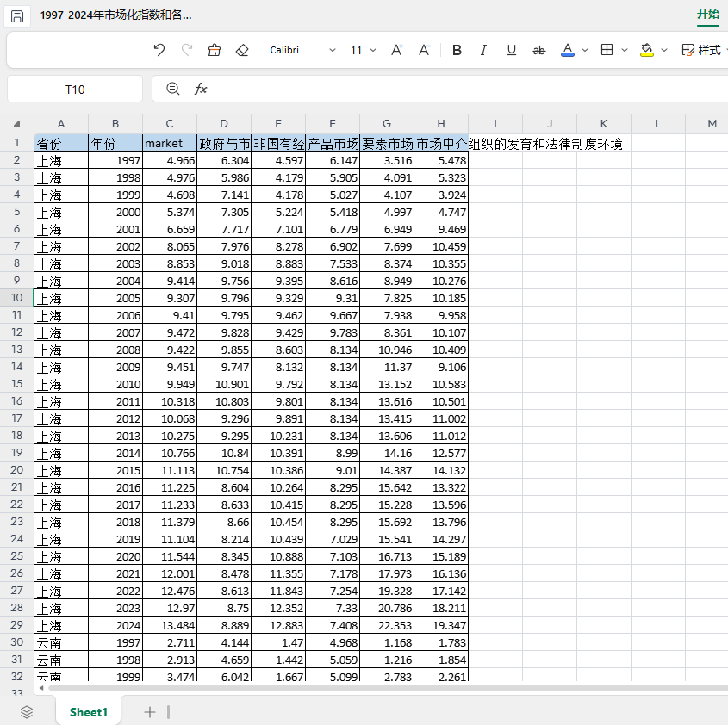Toggle bold formatting

point(457,50)
